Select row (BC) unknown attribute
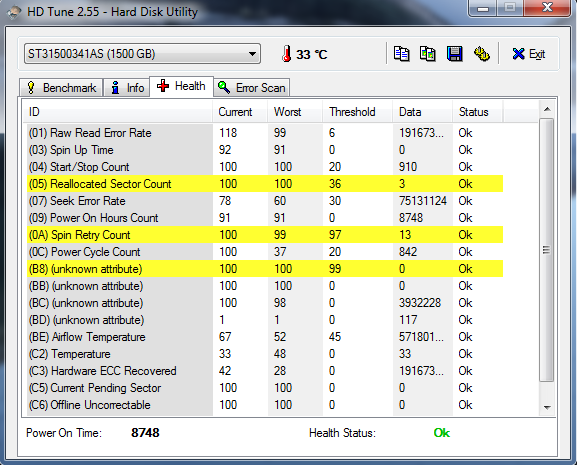577x465 pixels. coord(265,303)
